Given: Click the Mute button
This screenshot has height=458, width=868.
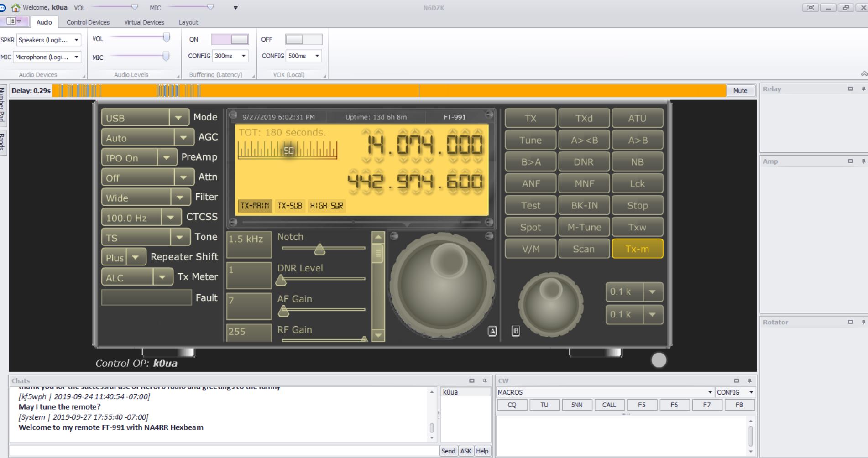Looking at the screenshot, I should [740, 90].
